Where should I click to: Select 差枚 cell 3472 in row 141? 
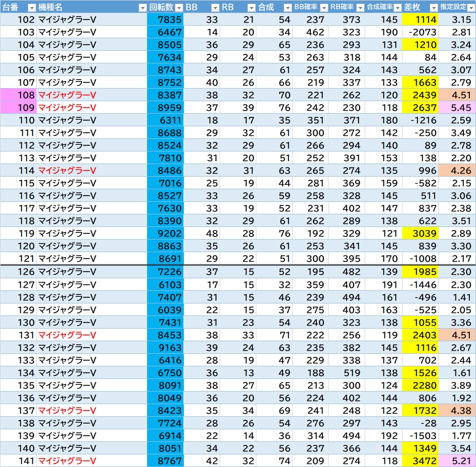click(x=420, y=460)
